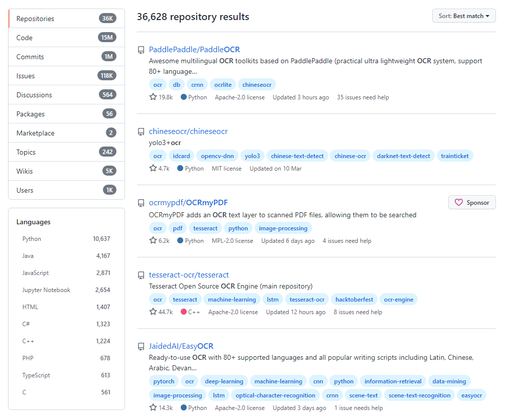Click the star icon showing 19.8k
The width and height of the screenshot is (506, 420).
pyautogui.click(x=153, y=97)
